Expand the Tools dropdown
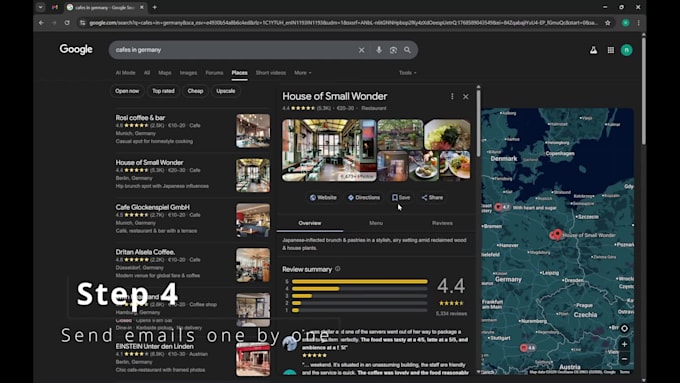680x383 pixels. [407, 73]
